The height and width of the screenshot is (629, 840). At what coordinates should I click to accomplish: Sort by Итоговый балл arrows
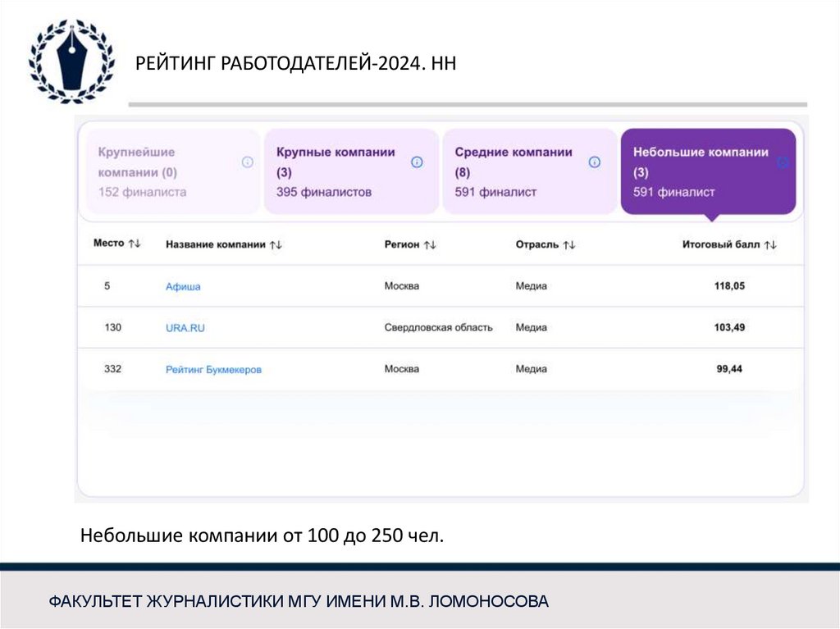pyautogui.click(x=770, y=245)
